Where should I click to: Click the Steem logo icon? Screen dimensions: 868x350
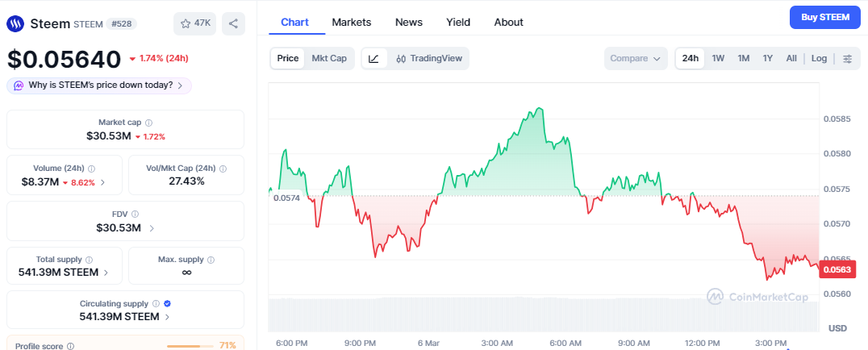tap(16, 23)
